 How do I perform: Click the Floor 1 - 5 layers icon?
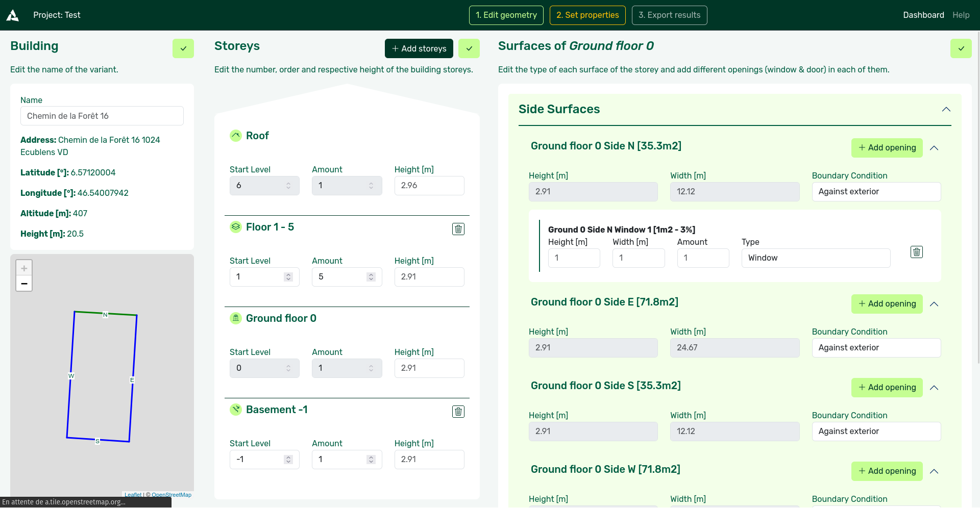point(235,227)
